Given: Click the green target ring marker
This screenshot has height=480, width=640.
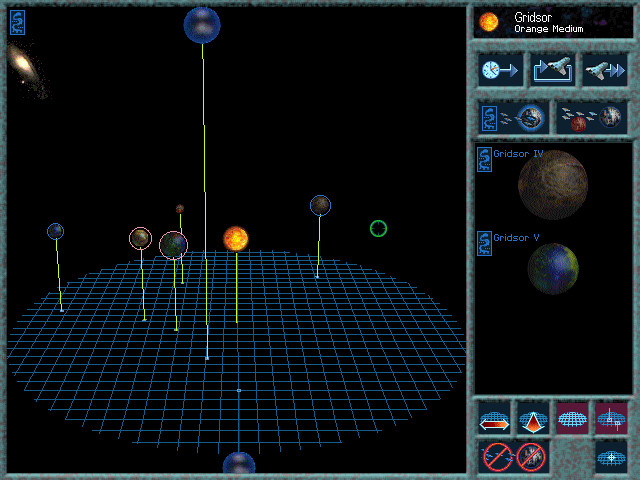Looking at the screenshot, I should (378, 228).
